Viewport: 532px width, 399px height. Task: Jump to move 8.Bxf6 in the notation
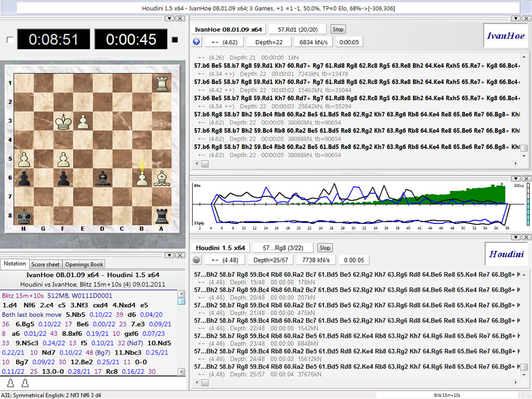pyautogui.click(x=72, y=334)
